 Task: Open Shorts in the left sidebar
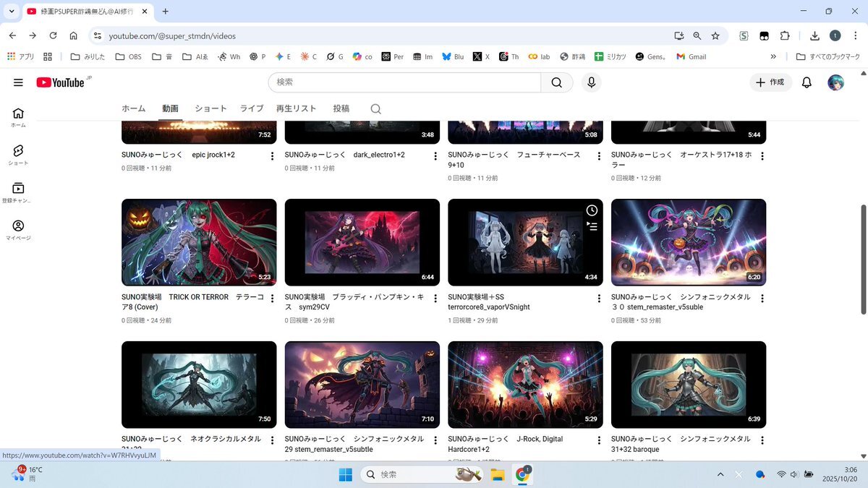[18, 155]
